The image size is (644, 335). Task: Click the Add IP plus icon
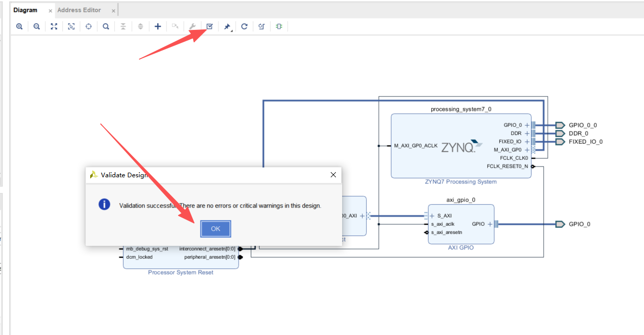(x=158, y=26)
